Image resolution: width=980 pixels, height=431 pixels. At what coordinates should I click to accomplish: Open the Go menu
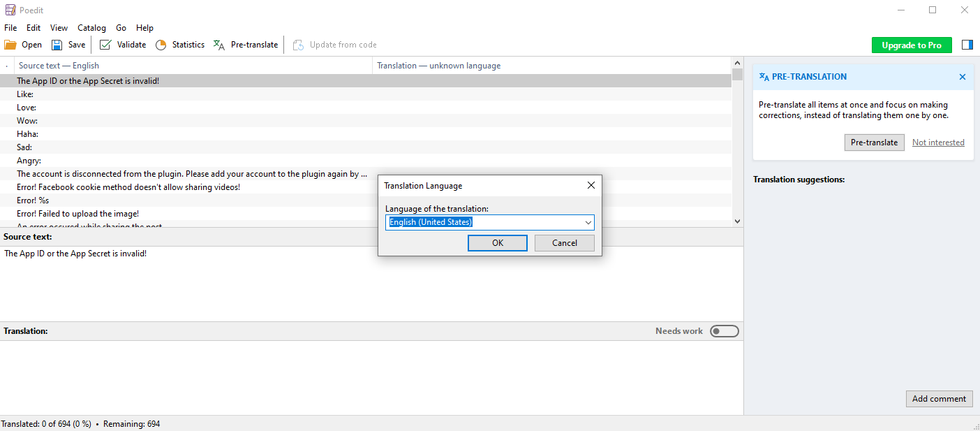121,28
